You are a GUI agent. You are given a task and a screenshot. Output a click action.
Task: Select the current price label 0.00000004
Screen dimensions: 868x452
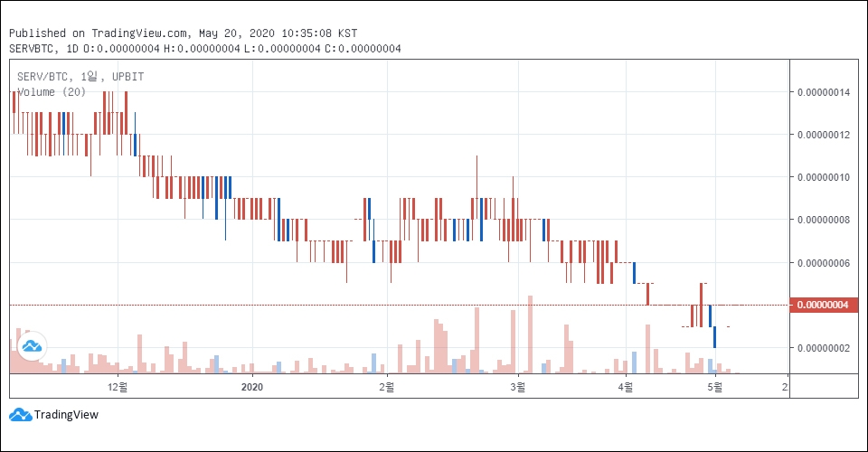[823, 305]
